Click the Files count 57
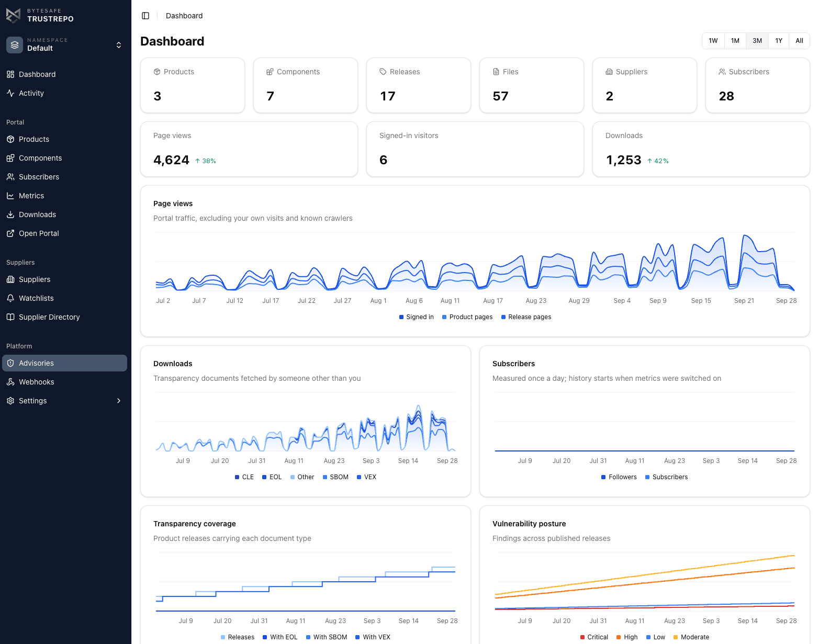Image resolution: width=819 pixels, height=644 pixels. tap(501, 96)
